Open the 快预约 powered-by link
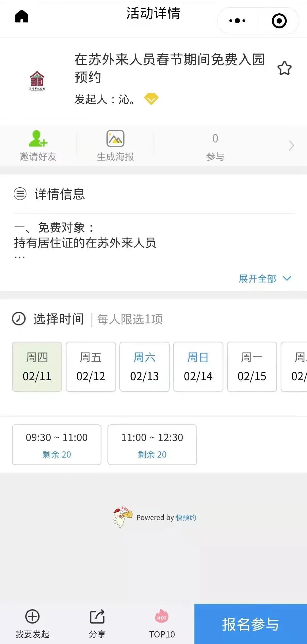The image size is (307, 644). pyautogui.click(x=186, y=518)
